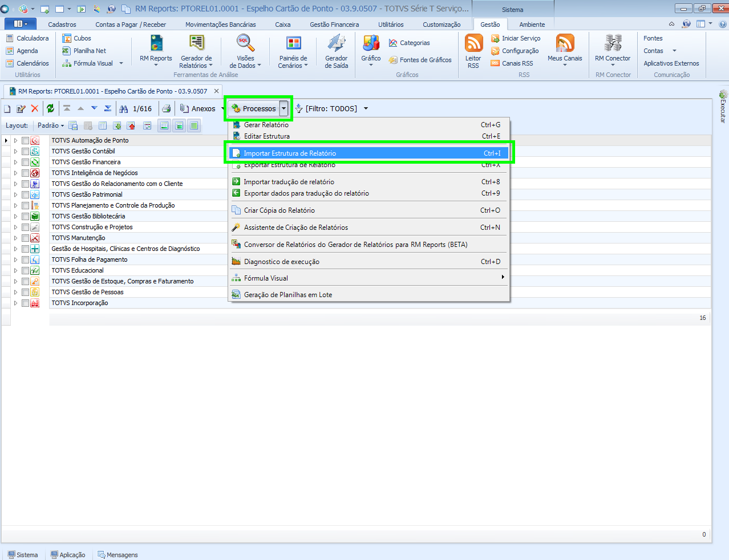Open Meus Canais
729x560 pixels.
(565, 50)
